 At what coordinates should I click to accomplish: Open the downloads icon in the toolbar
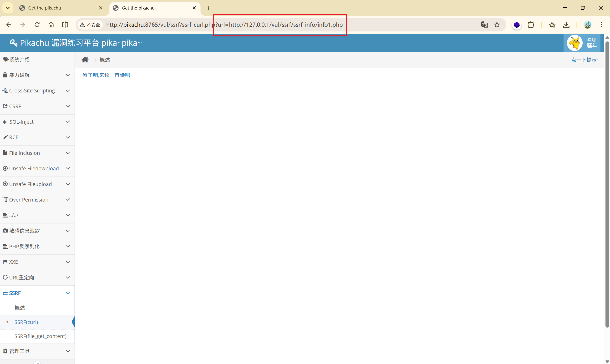(566, 25)
